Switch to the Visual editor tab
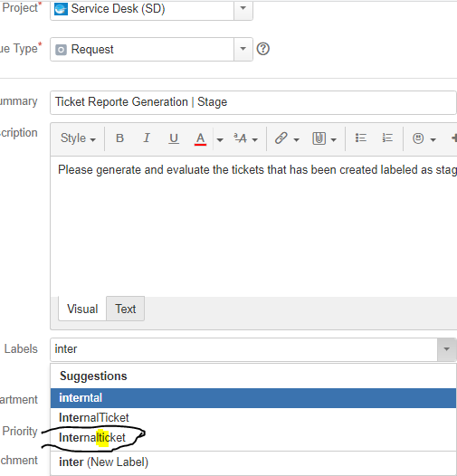This screenshot has width=457, height=476. click(82, 309)
